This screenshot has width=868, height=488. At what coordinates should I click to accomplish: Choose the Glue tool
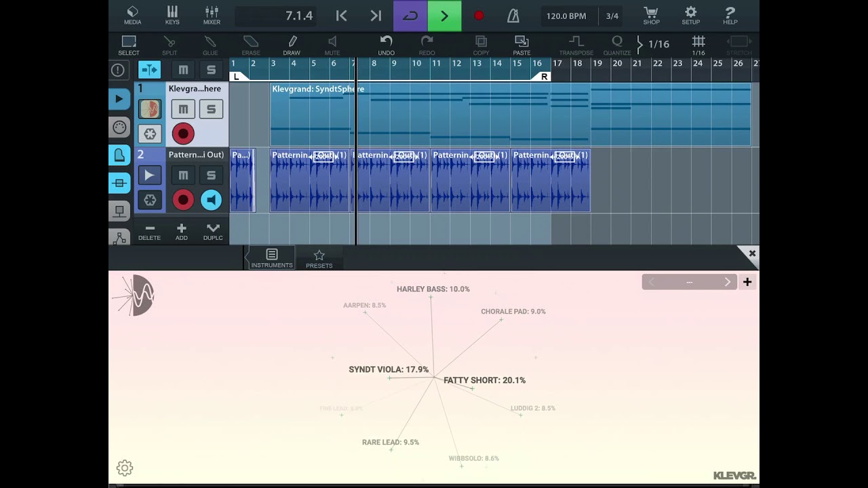(210, 45)
